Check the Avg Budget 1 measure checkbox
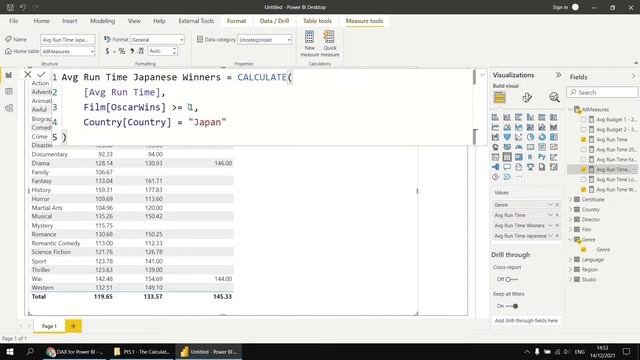This screenshot has height=360, width=640. coord(583,120)
